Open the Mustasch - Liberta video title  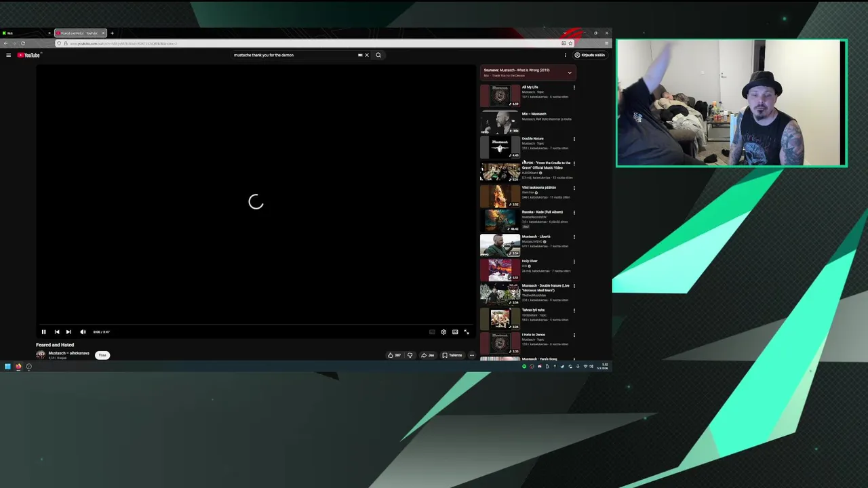(x=536, y=237)
